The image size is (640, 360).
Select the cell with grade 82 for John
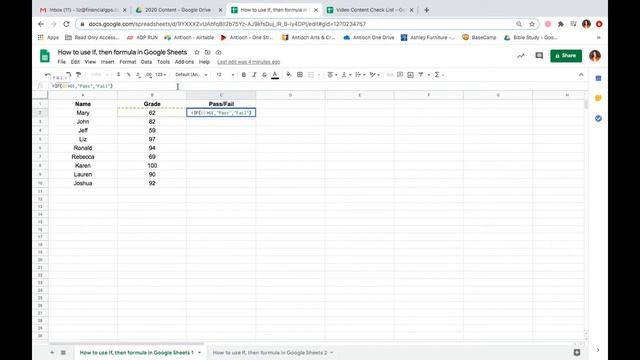point(152,122)
